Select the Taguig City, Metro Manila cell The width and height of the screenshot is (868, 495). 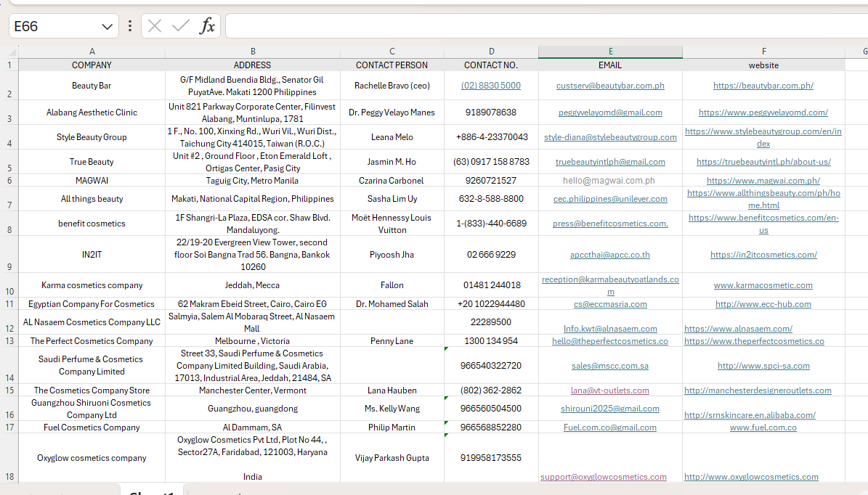(253, 181)
